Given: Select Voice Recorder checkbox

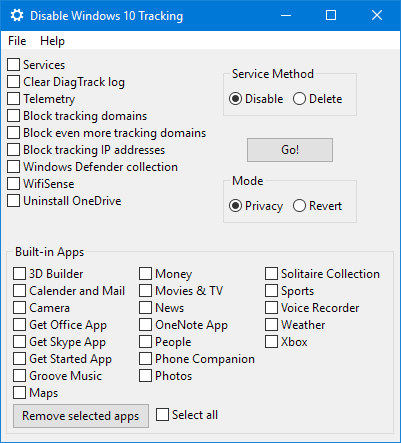Looking at the screenshot, I should point(271,308).
